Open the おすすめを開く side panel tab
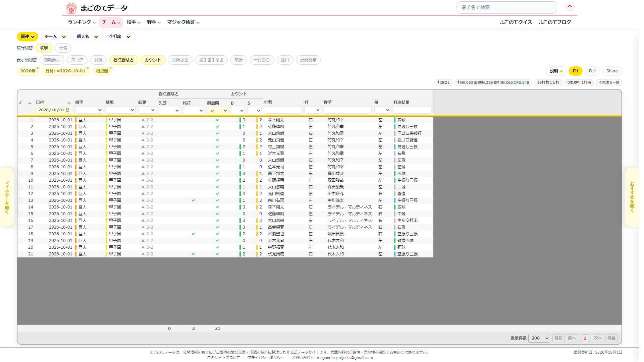 pos(632,197)
